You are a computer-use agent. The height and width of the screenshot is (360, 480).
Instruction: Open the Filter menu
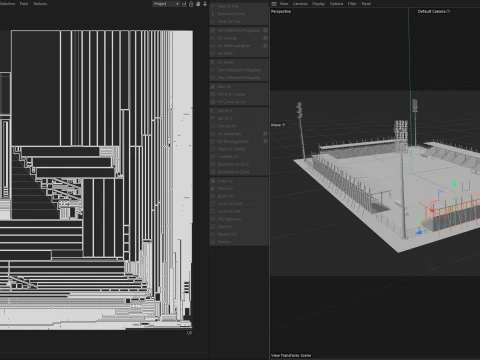pos(352,4)
